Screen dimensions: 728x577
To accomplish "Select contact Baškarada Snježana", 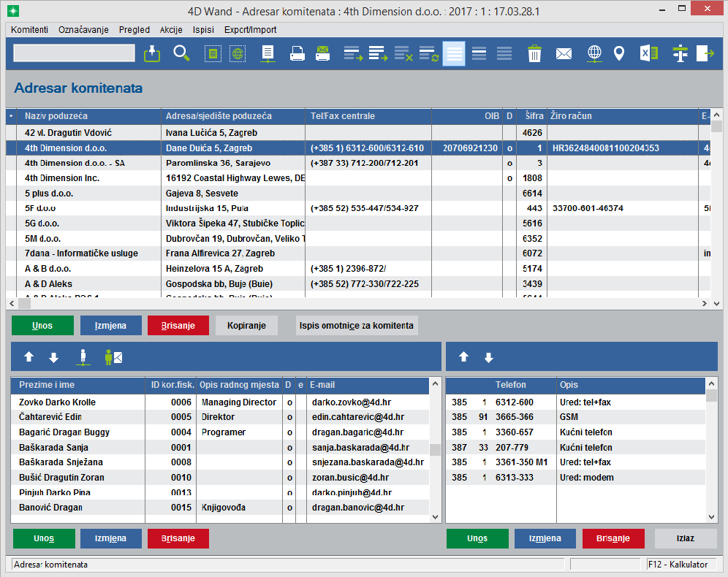I will click(220, 462).
